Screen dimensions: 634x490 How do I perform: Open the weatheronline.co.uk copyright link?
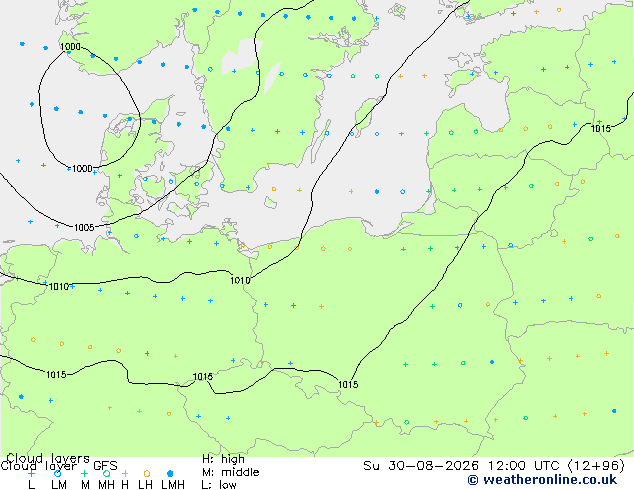[542, 480]
